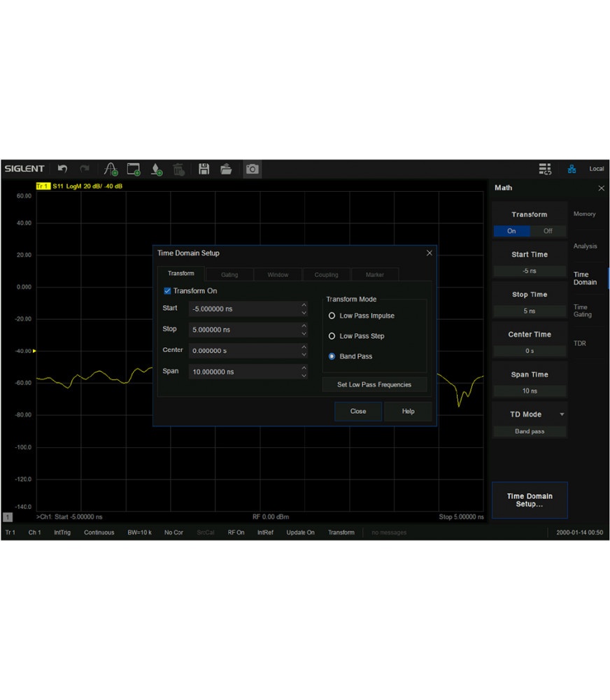
Task: Click the Center Time softkey
Action: pyautogui.click(x=530, y=339)
